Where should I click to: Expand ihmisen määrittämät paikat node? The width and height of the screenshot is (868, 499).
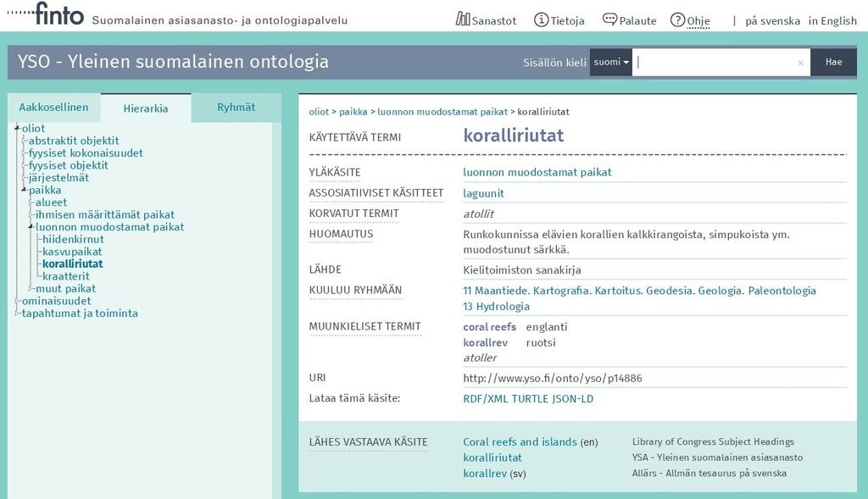31,214
